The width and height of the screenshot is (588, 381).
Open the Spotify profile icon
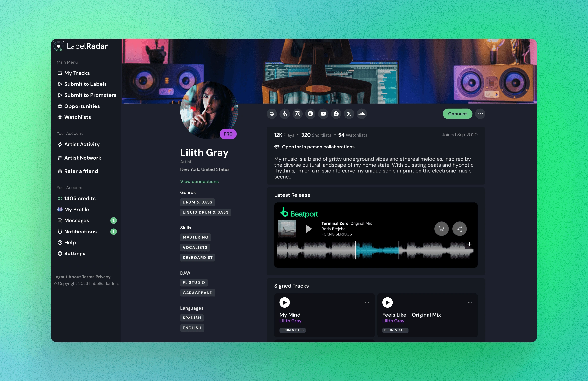pyautogui.click(x=310, y=114)
